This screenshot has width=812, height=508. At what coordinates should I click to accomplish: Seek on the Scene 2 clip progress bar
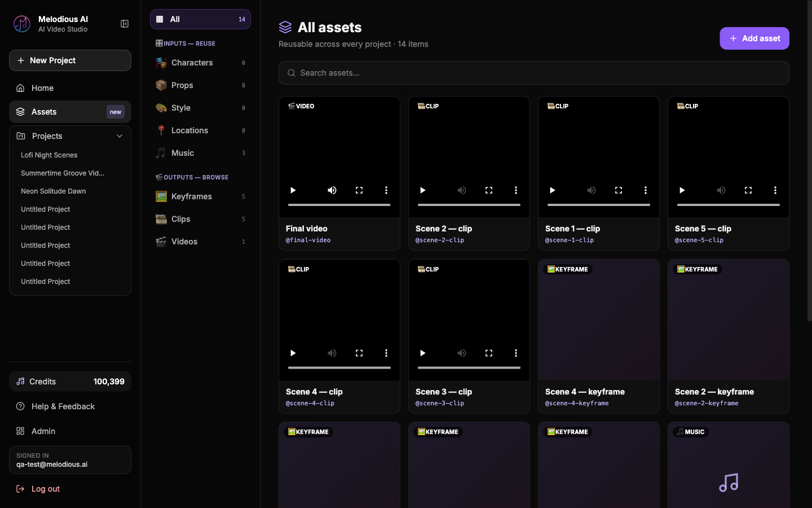coord(469,205)
